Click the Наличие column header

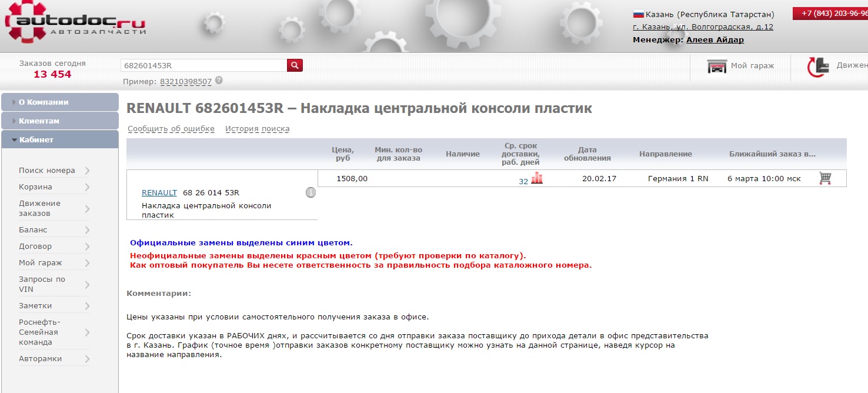click(x=463, y=154)
